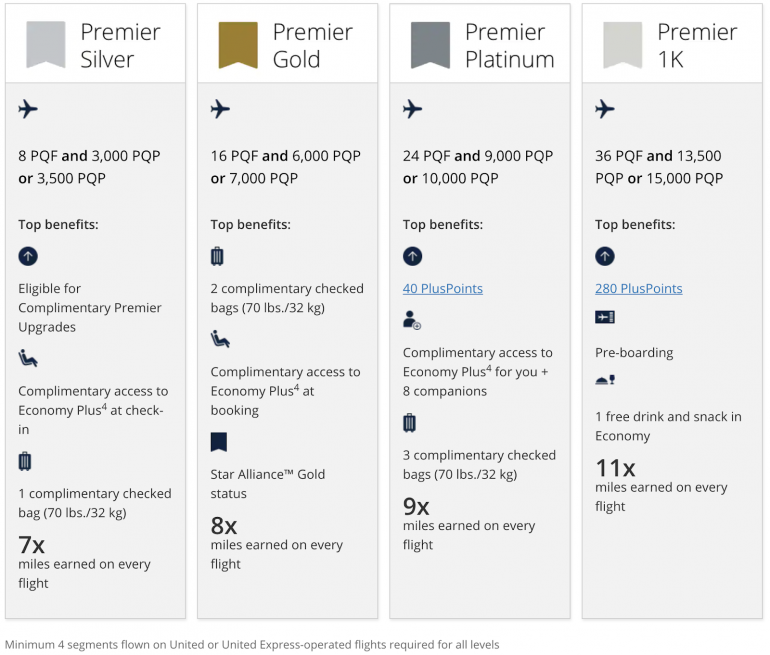Click the Premier Silver ribbon badge
The image size is (770, 655).
(x=46, y=44)
